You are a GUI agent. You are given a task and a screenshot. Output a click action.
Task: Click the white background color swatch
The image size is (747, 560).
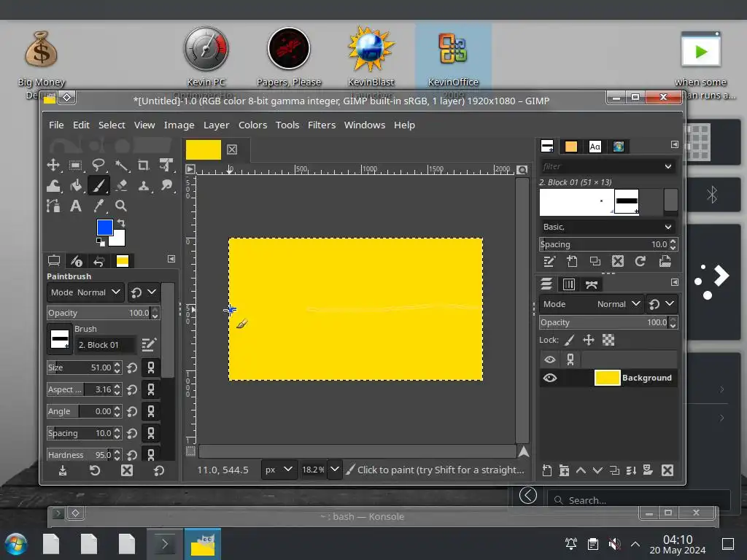pos(119,239)
